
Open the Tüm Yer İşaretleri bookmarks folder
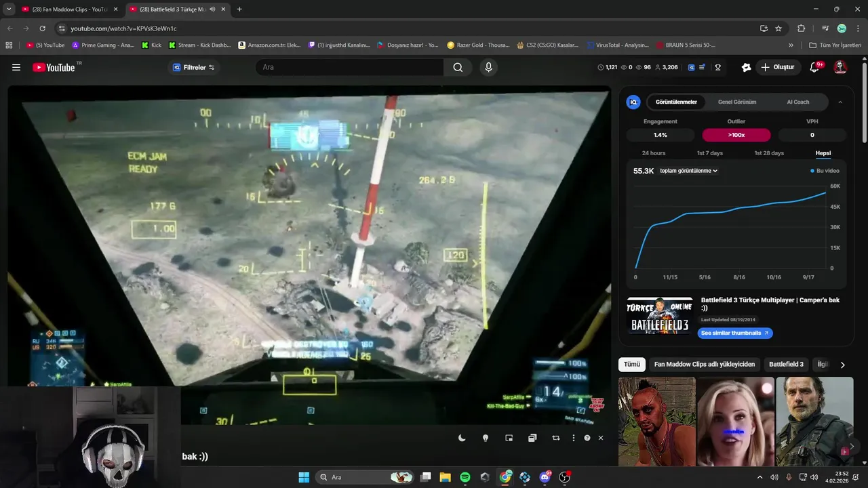835,45
